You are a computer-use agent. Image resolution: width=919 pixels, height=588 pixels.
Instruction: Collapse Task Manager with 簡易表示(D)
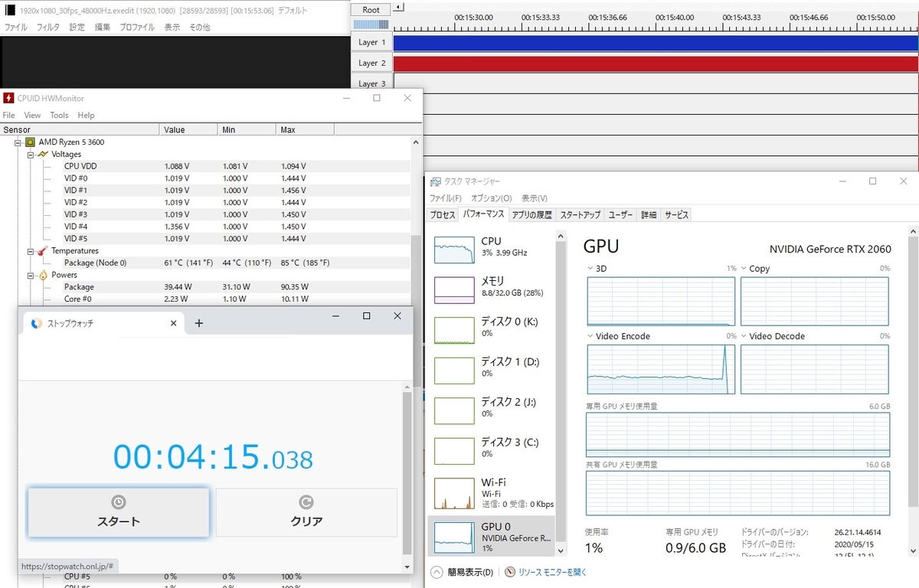463,572
